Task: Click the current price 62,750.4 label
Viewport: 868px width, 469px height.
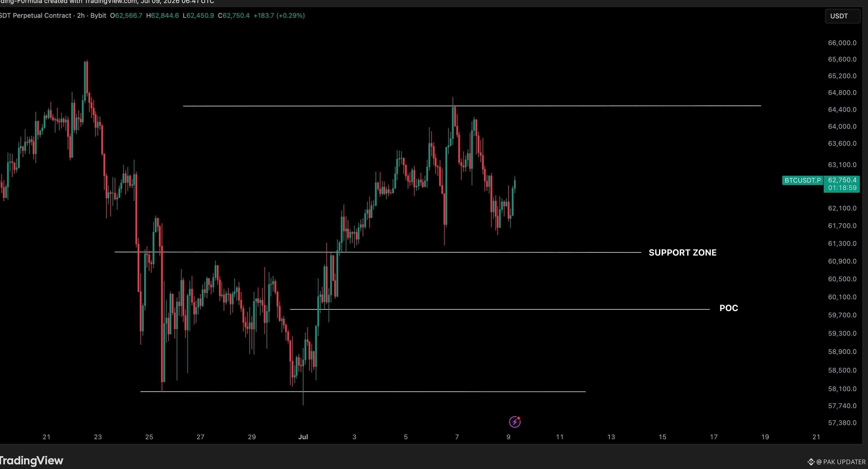Action: 842,180
